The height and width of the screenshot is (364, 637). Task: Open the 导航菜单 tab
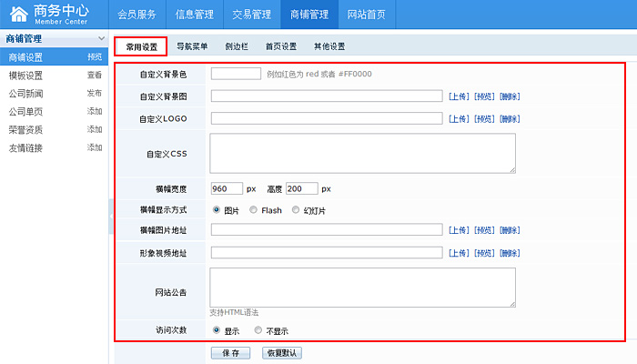click(x=192, y=46)
